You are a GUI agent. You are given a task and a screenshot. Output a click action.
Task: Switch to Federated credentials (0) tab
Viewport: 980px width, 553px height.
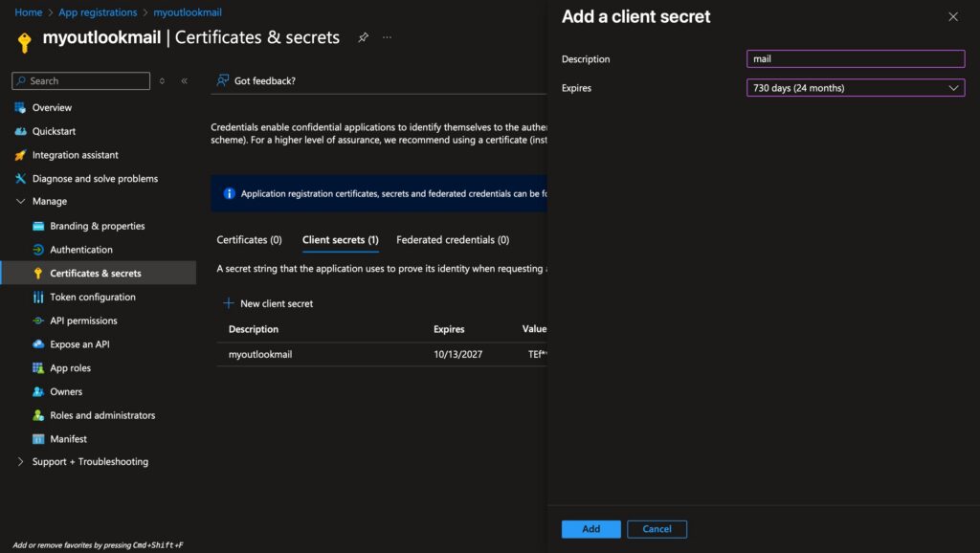click(x=453, y=240)
